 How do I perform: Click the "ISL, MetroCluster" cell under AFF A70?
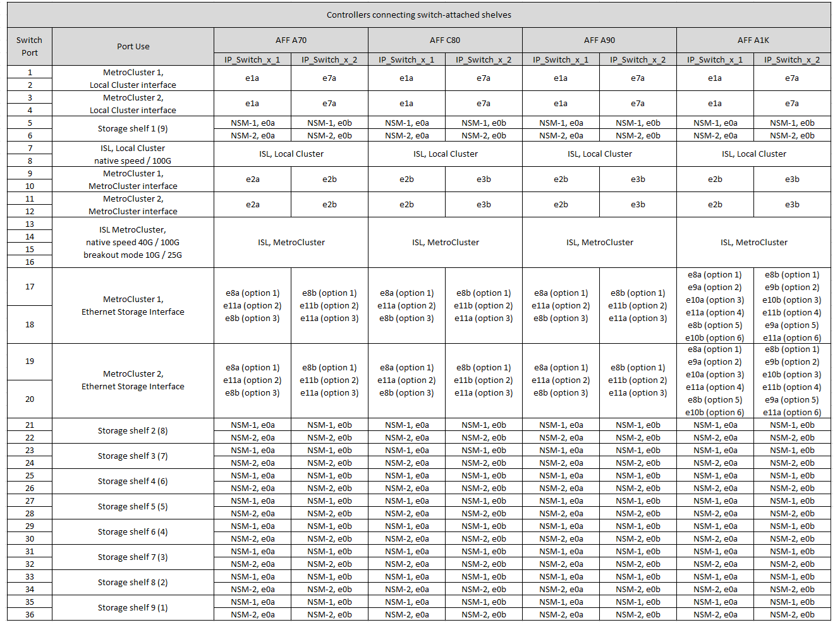coord(291,243)
